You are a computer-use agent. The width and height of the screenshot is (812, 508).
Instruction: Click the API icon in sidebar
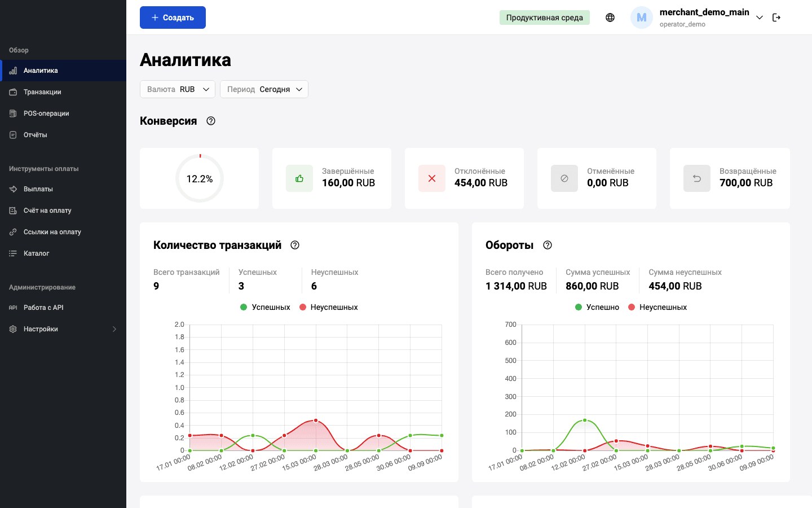13,308
